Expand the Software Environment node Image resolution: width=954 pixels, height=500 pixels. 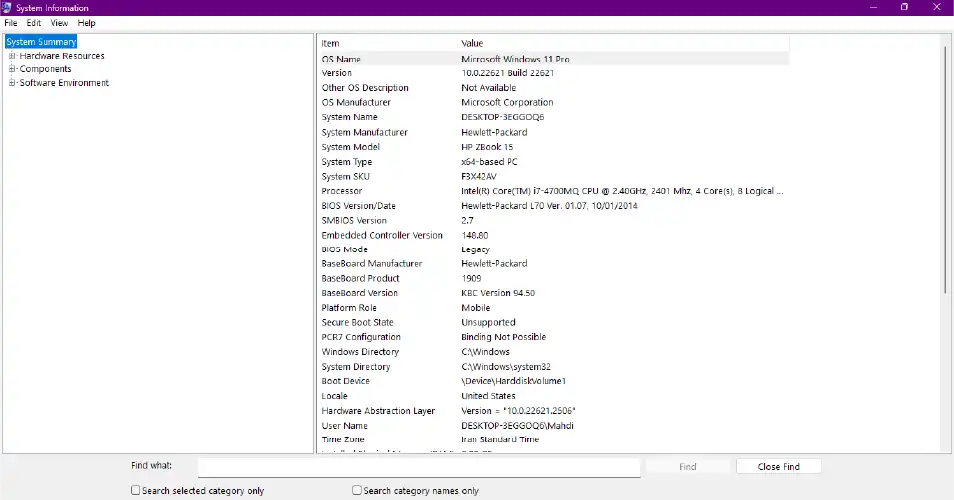pyautogui.click(x=12, y=83)
